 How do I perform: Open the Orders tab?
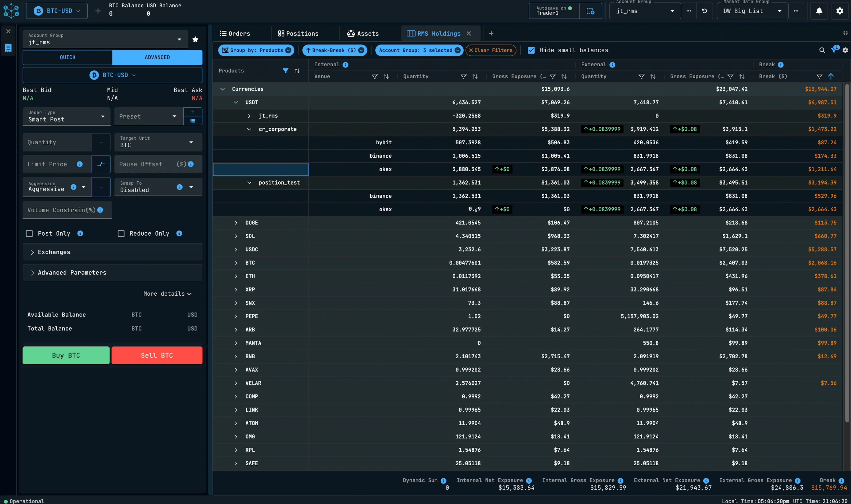click(235, 33)
